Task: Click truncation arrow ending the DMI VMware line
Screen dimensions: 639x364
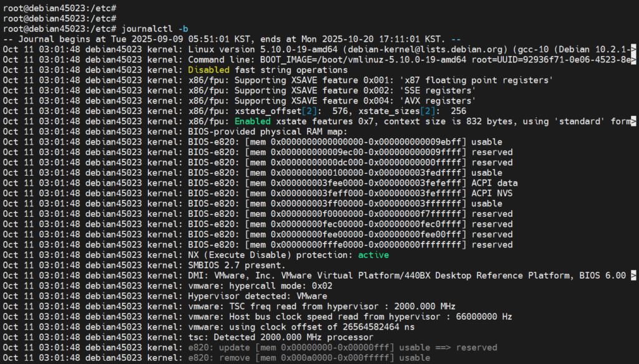Action: [x=634, y=275]
